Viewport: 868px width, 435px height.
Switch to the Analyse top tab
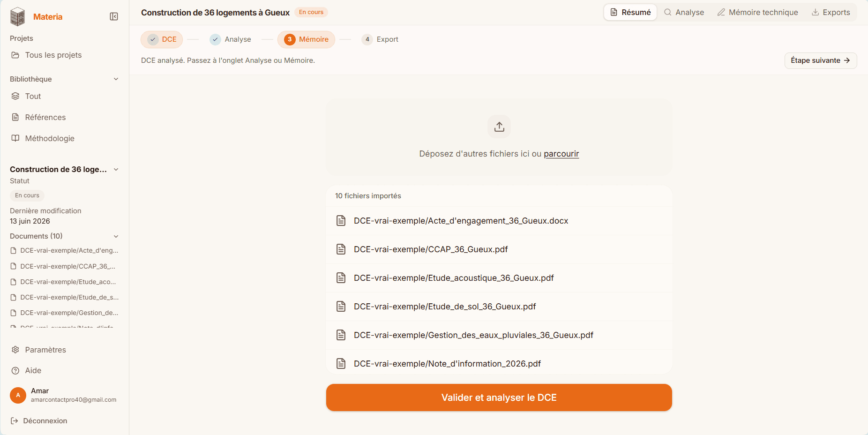point(684,12)
